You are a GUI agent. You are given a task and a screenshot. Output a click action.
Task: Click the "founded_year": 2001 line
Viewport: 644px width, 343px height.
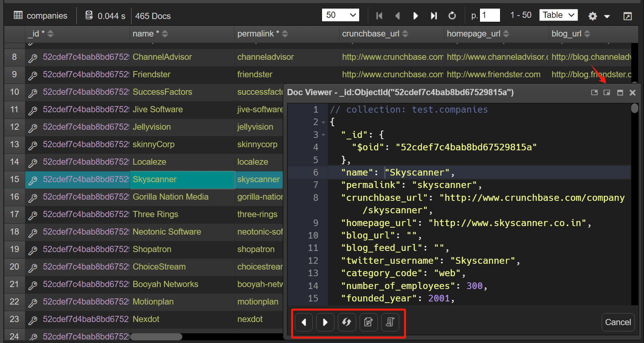(398, 298)
